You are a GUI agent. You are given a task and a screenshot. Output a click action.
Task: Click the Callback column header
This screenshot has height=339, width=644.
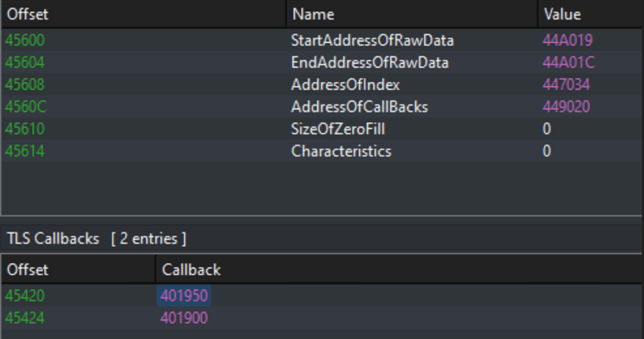pyautogui.click(x=399, y=269)
